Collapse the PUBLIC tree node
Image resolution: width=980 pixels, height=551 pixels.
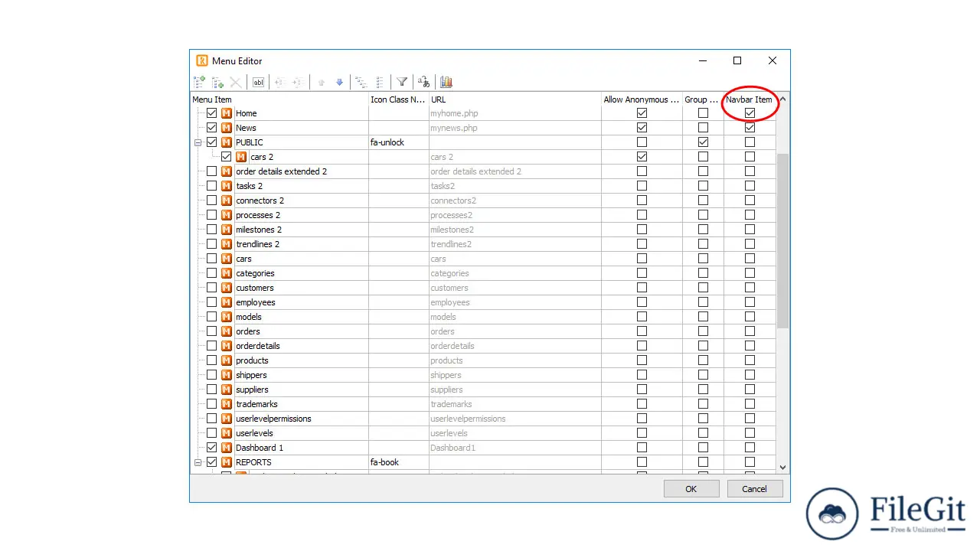tap(198, 142)
